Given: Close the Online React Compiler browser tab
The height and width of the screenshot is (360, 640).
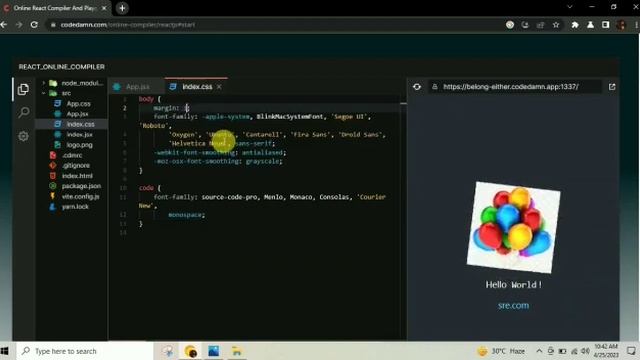Looking at the screenshot, I should point(104,8).
